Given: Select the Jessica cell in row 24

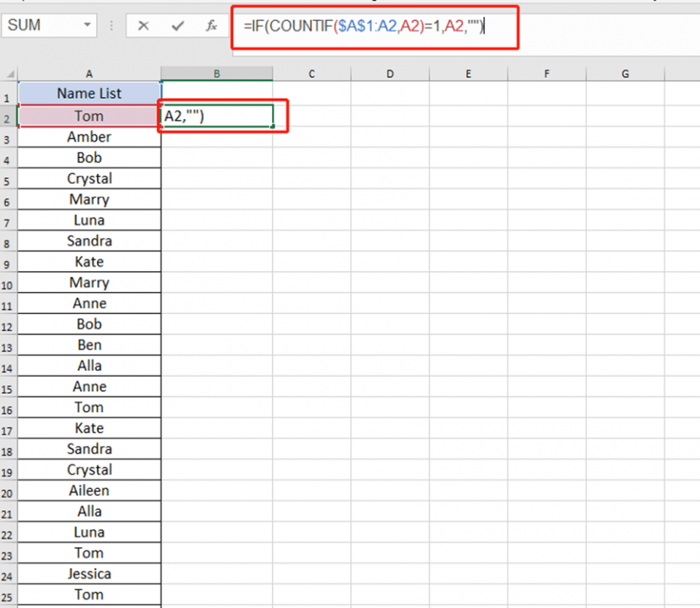Looking at the screenshot, I should [x=89, y=573].
